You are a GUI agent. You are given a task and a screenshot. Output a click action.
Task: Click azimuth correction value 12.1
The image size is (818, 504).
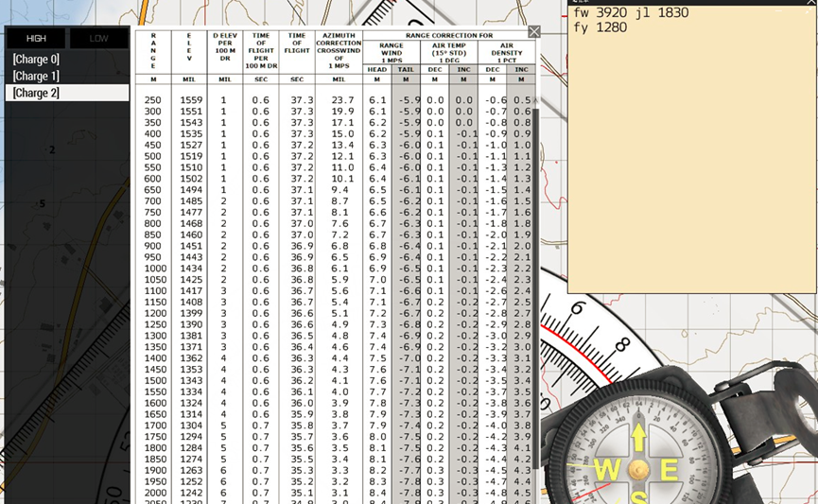pos(342,156)
